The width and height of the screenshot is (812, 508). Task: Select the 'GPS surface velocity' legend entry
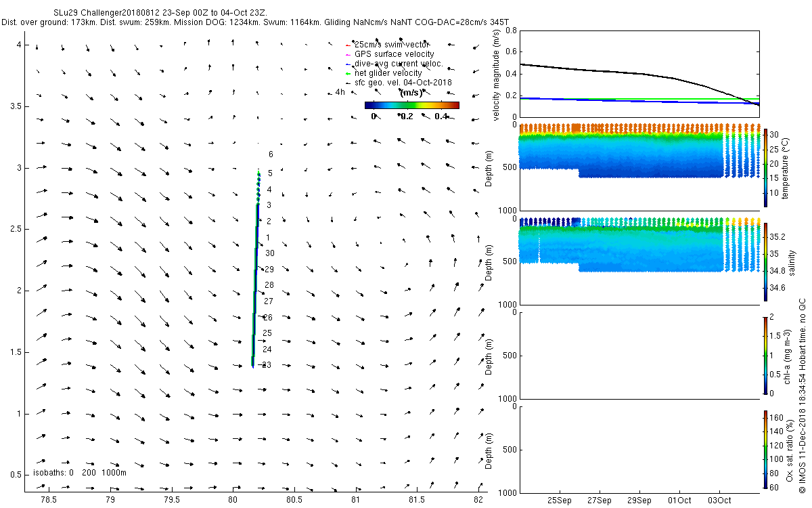coord(394,54)
